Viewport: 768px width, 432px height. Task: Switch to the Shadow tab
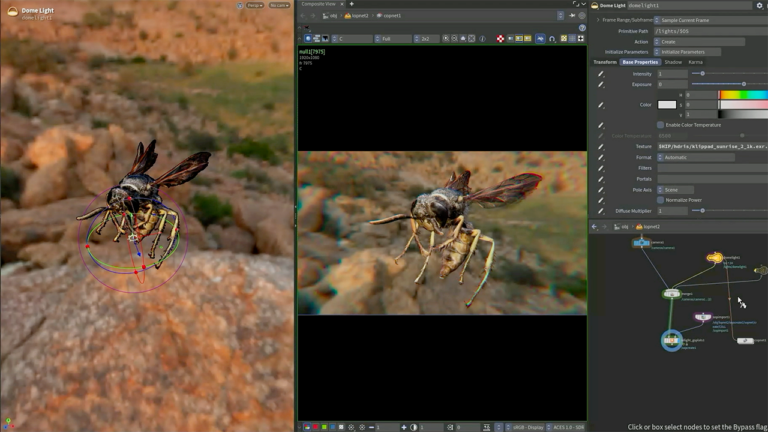coord(672,62)
